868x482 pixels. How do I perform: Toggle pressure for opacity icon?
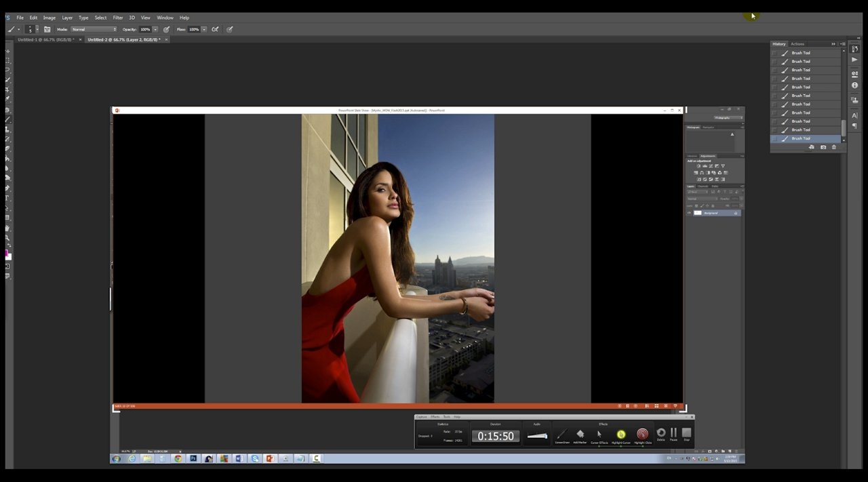[x=166, y=29]
